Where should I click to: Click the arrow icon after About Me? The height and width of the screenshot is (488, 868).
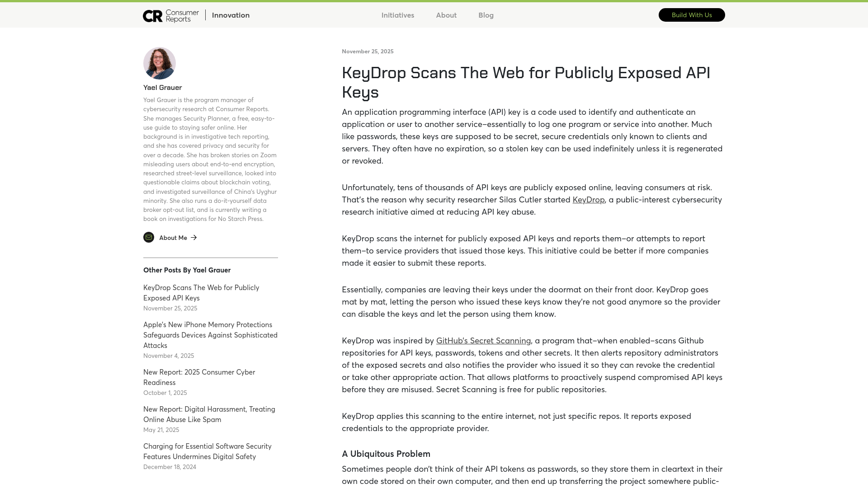193,237
